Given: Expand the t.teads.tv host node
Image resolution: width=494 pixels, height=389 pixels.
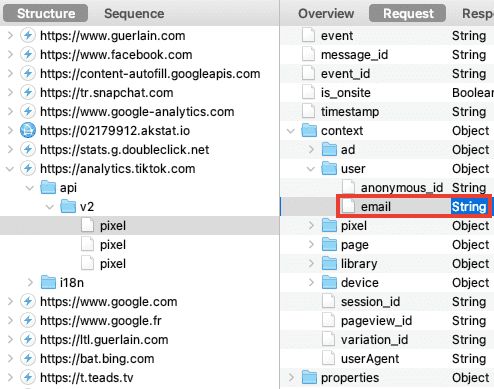Looking at the screenshot, I should tap(10, 378).
